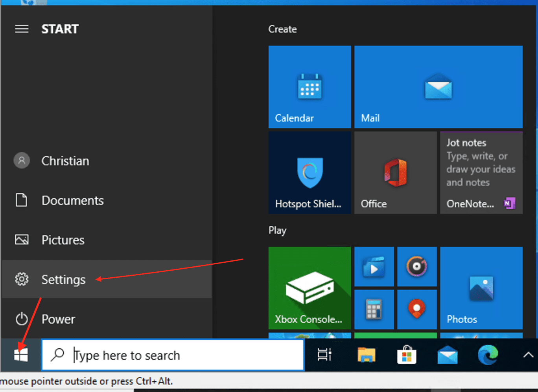Launch Xbox Console Companion tile
The image size is (538, 392).
[x=310, y=288]
